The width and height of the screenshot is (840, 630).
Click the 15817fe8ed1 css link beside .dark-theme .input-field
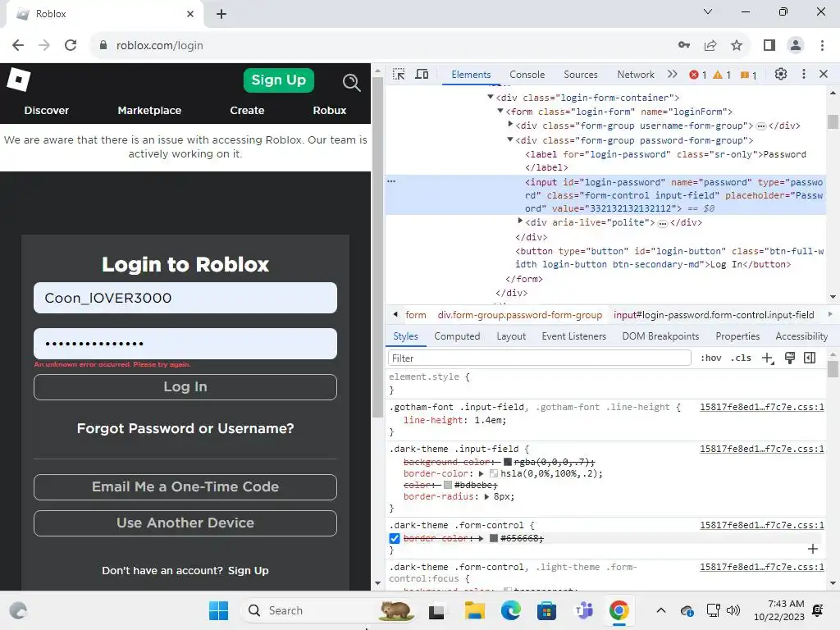click(x=762, y=449)
